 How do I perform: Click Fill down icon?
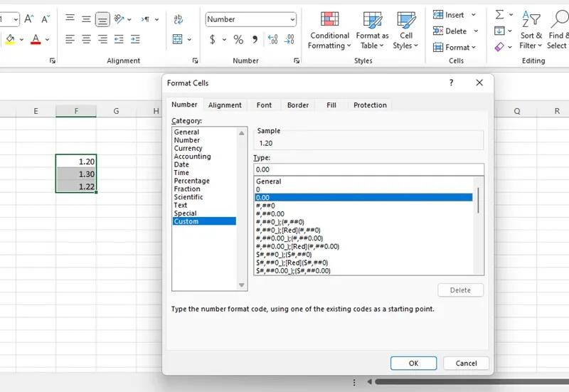[499, 31]
